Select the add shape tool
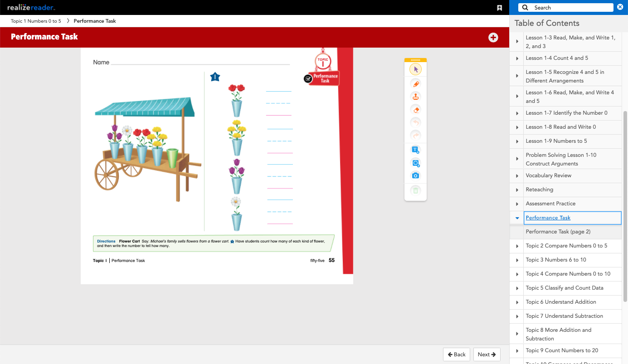The height and width of the screenshot is (364, 628). click(x=415, y=163)
